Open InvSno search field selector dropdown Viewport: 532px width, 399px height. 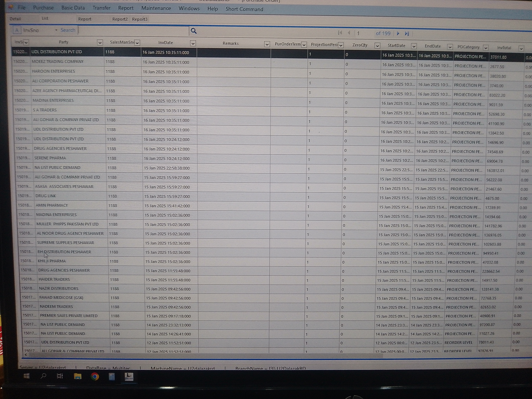(x=56, y=30)
